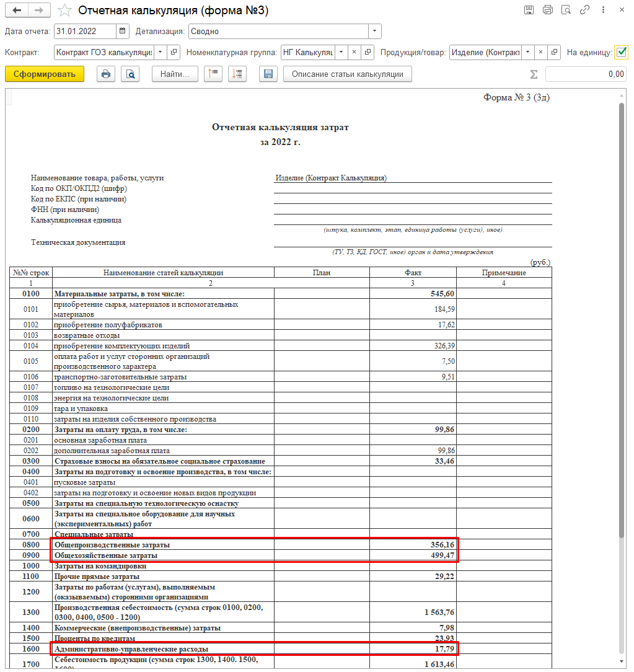Image resolution: width=634 pixels, height=672 pixels.
Task: Copy link to this form using the chain icon
Action: (x=584, y=10)
